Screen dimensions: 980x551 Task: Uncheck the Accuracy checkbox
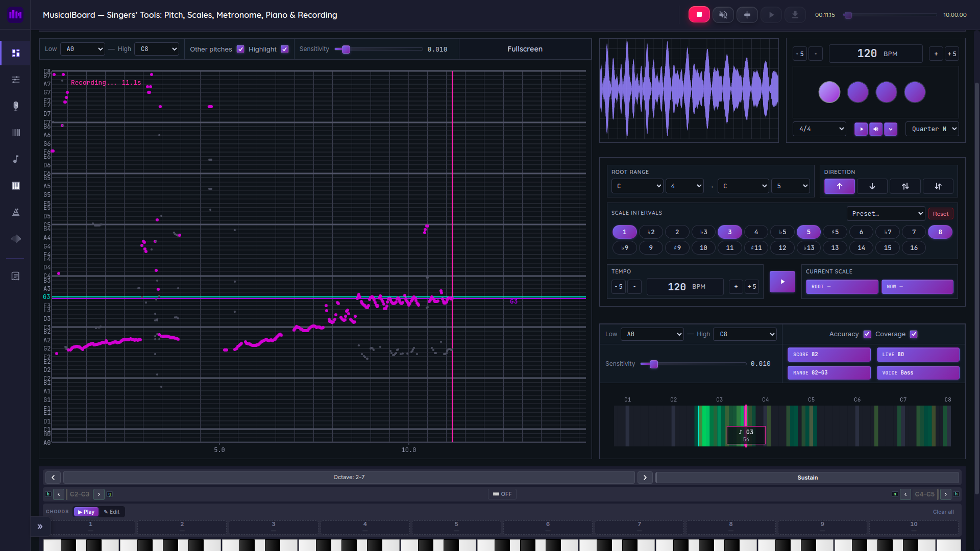click(867, 334)
